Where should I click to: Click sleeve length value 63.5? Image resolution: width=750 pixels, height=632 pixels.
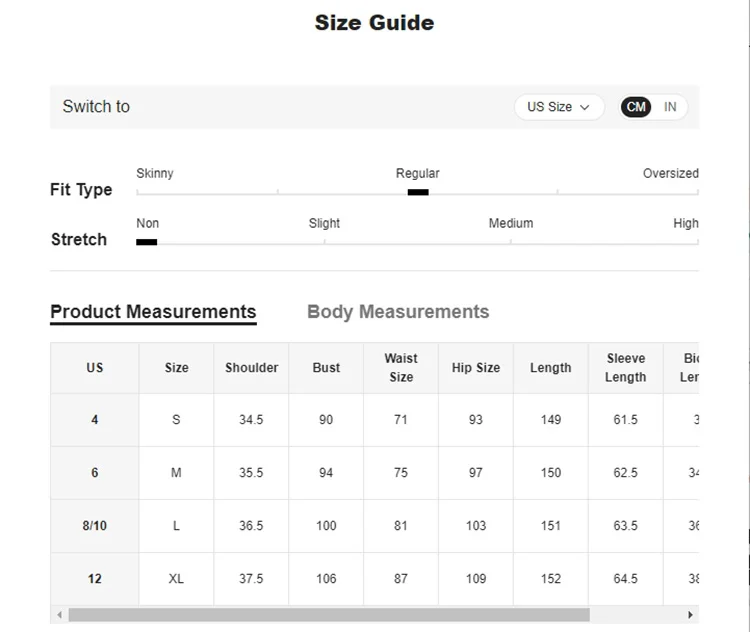[x=626, y=526]
